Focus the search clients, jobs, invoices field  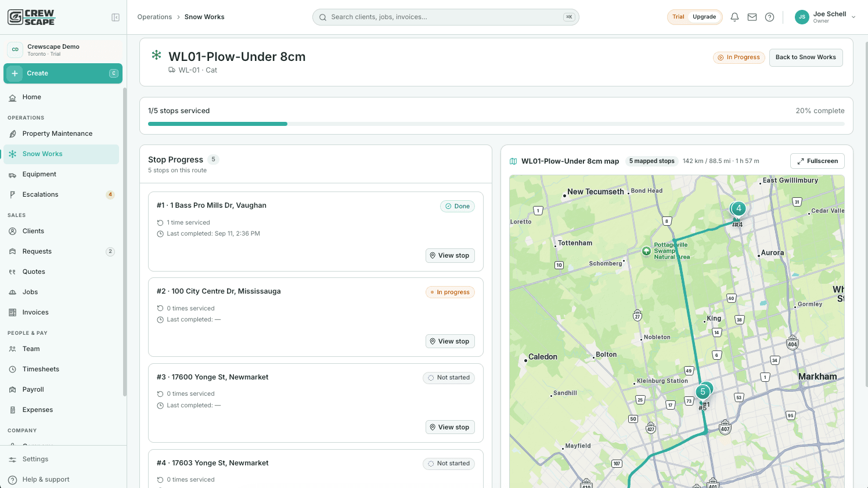tap(446, 17)
